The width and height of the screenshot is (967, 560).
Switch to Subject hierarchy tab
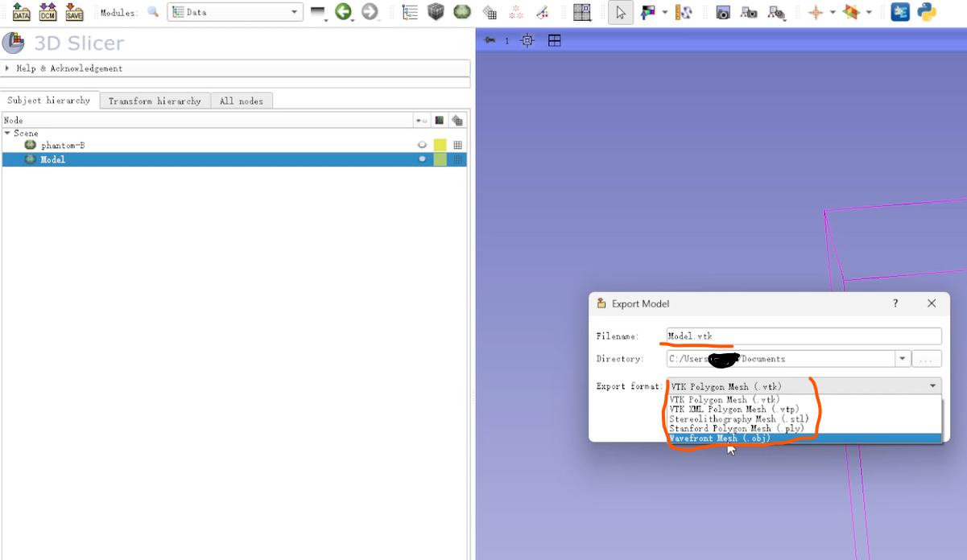click(49, 101)
